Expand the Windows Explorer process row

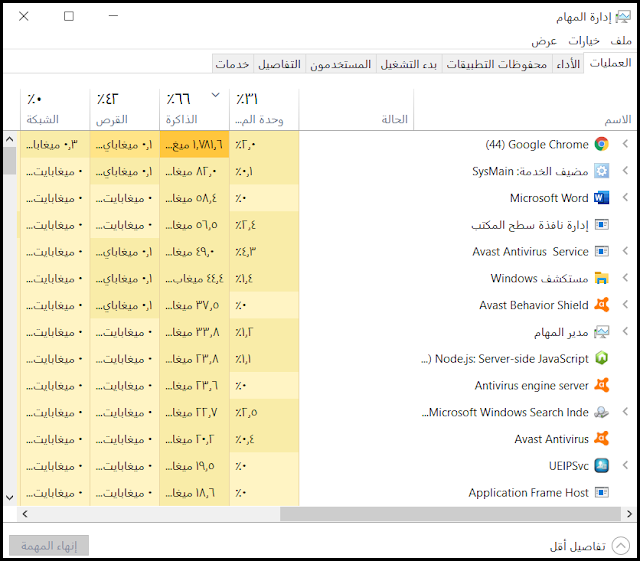point(625,278)
